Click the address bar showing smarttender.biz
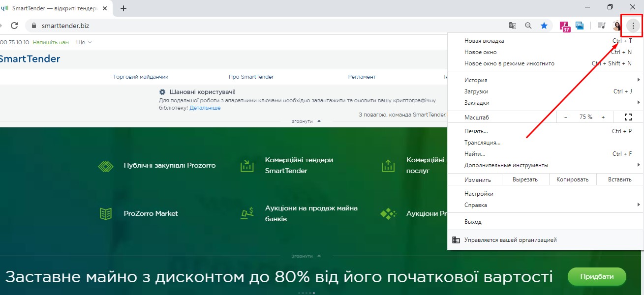Viewport: 644px width, 295px height. [246, 26]
